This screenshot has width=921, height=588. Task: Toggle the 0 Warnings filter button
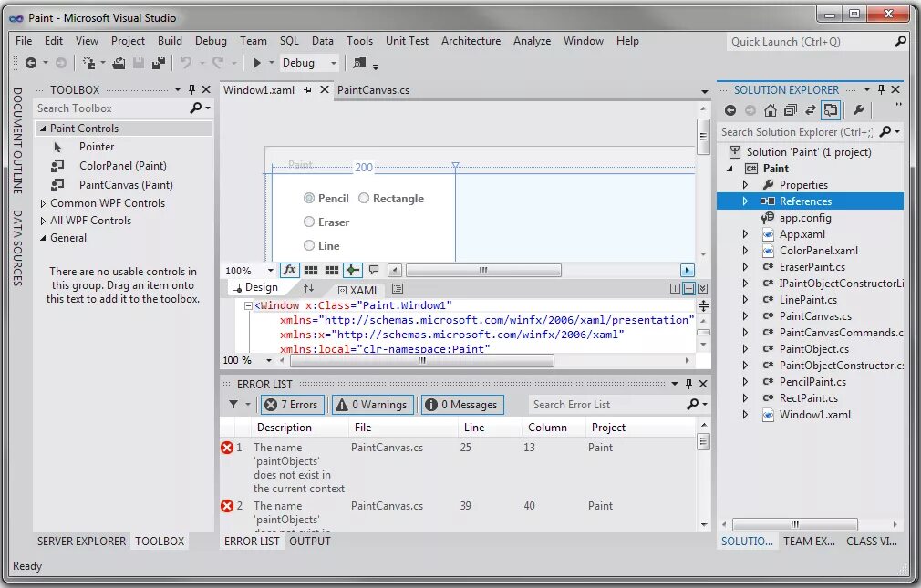coord(373,404)
